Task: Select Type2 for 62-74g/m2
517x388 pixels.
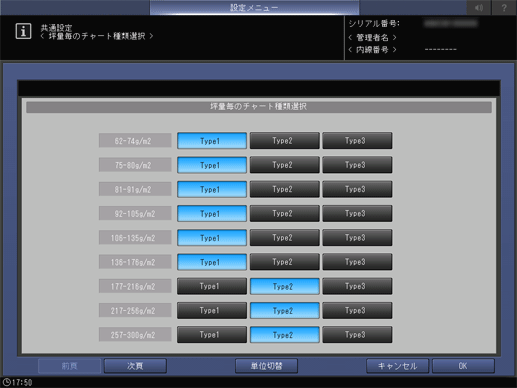Action: [x=284, y=141]
